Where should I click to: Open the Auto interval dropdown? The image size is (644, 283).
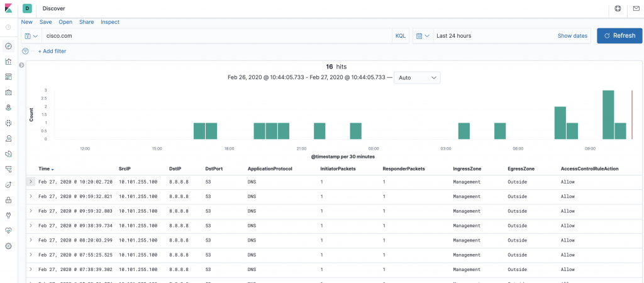416,77
